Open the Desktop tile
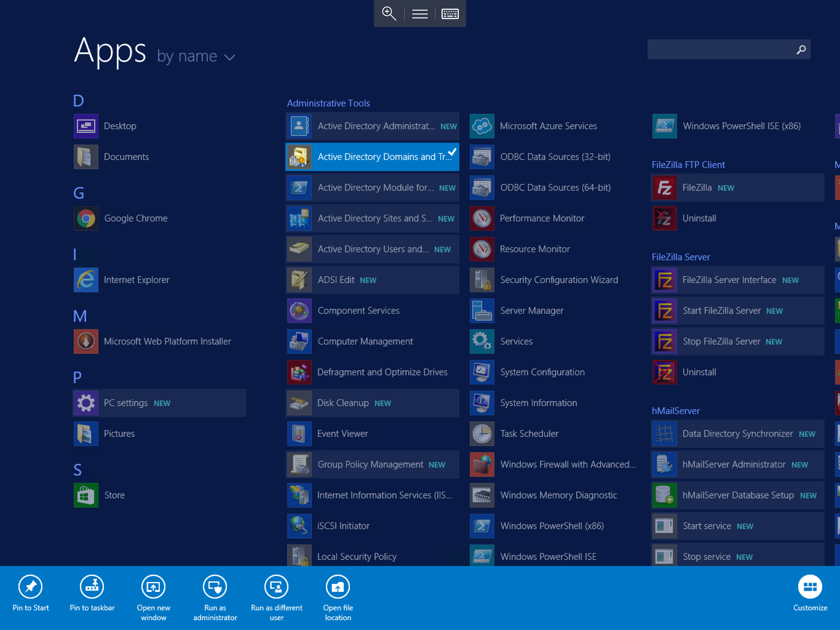The width and height of the screenshot is (840, 630). [159, 126]
